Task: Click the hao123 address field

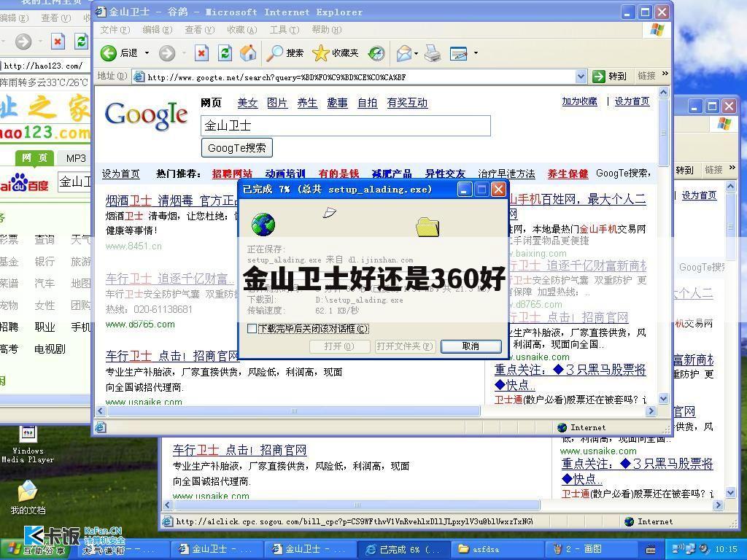Action: 46,66
